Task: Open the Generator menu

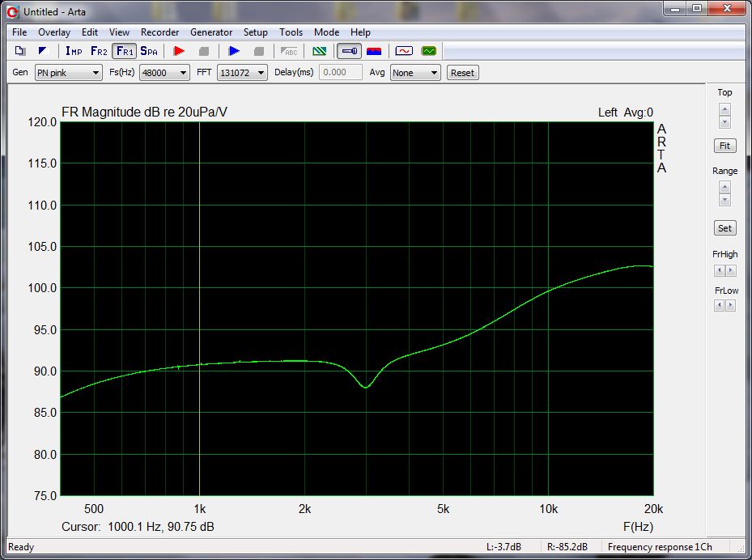Action: (x=211, y=32)
